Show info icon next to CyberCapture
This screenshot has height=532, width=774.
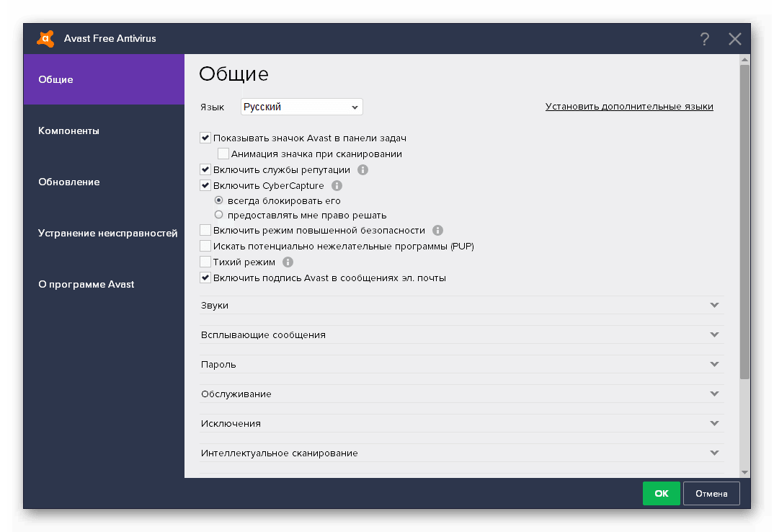pyautogui.click(x=337, y=186)
